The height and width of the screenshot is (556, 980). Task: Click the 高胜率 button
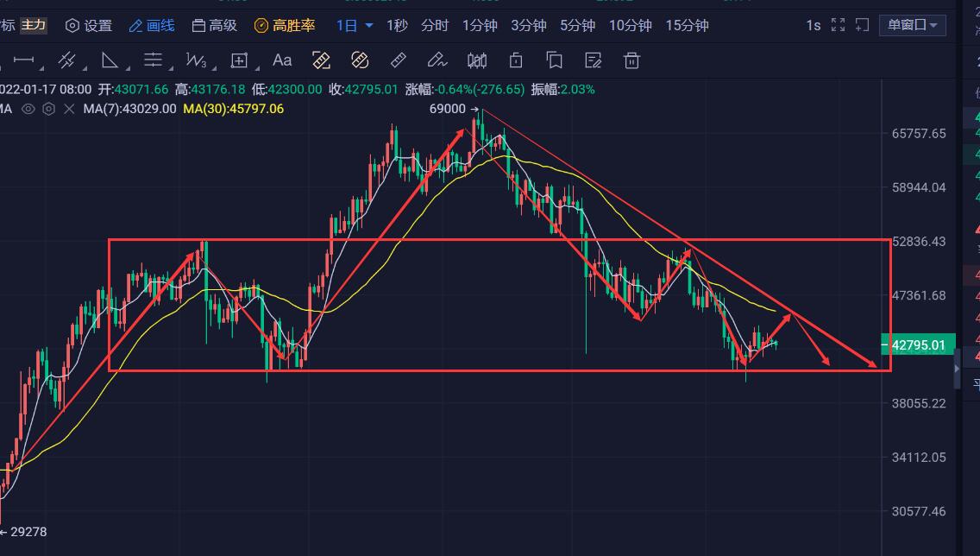[x=285, y=25]
